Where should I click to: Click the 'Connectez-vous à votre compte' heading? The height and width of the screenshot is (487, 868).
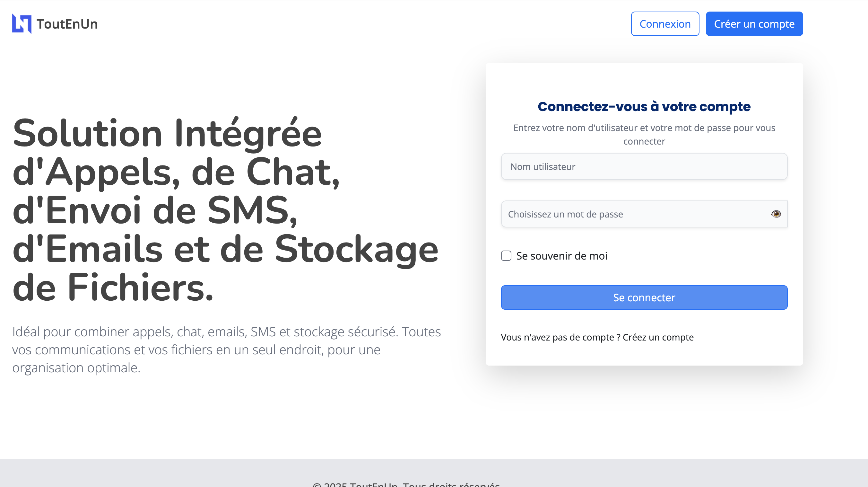tap(644, 107)
